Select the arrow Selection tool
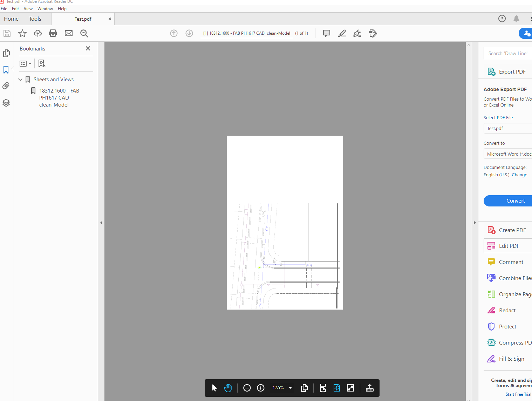532x401 pixels. 214,388
